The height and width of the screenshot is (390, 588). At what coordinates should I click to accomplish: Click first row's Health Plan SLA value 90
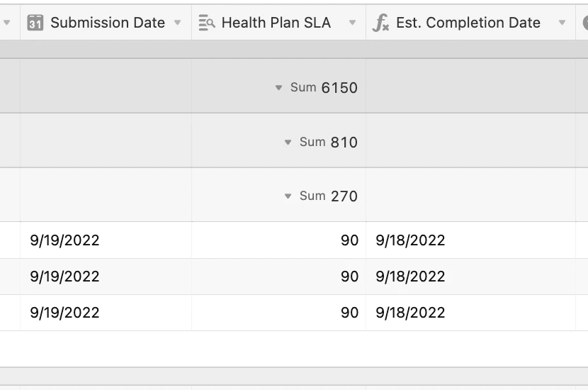[349, 240]
